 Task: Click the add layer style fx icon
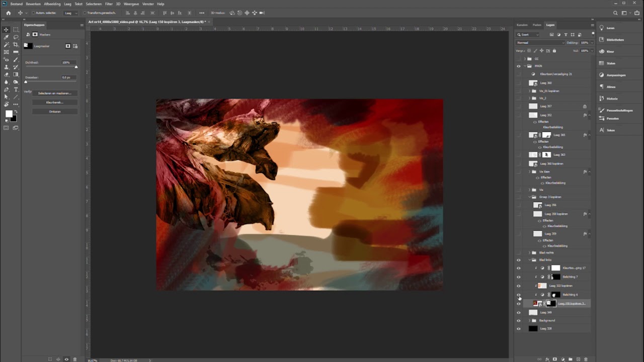(547, 359)
